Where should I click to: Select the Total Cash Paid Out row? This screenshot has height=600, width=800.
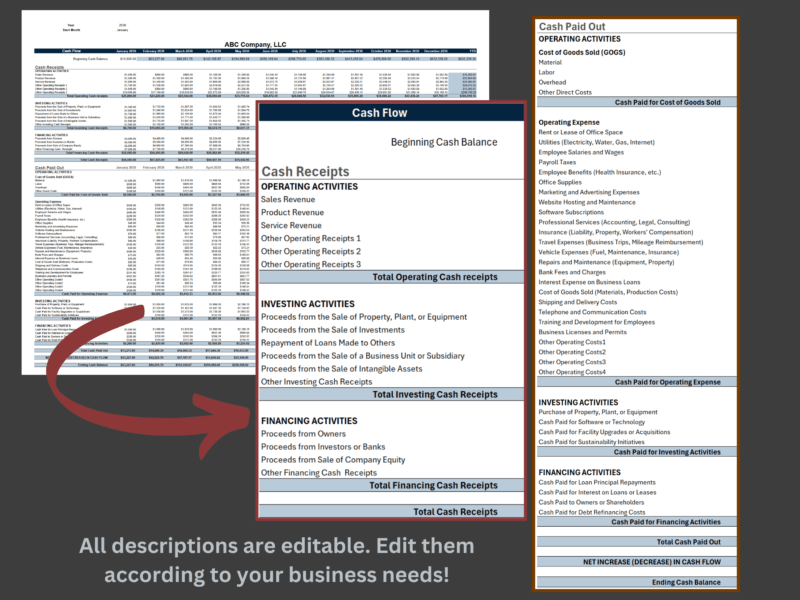click(637, 542)
